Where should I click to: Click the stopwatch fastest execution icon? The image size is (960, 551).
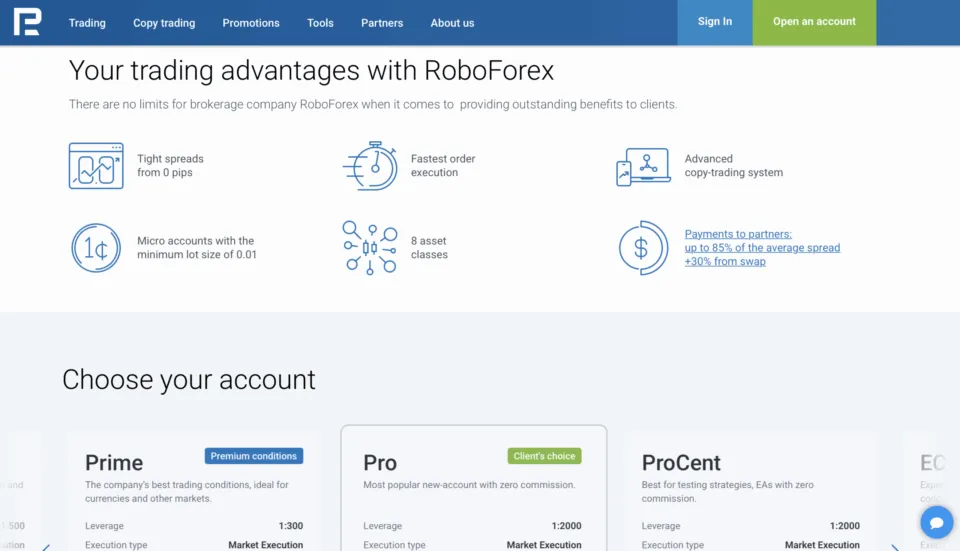370,166
